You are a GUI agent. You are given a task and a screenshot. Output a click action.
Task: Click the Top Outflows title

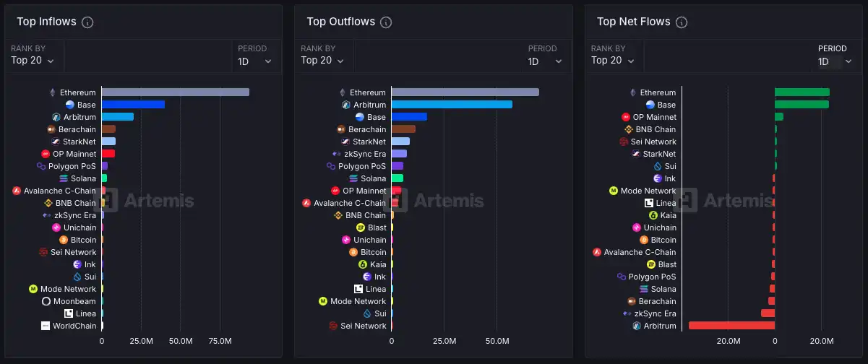pos(341,22)
